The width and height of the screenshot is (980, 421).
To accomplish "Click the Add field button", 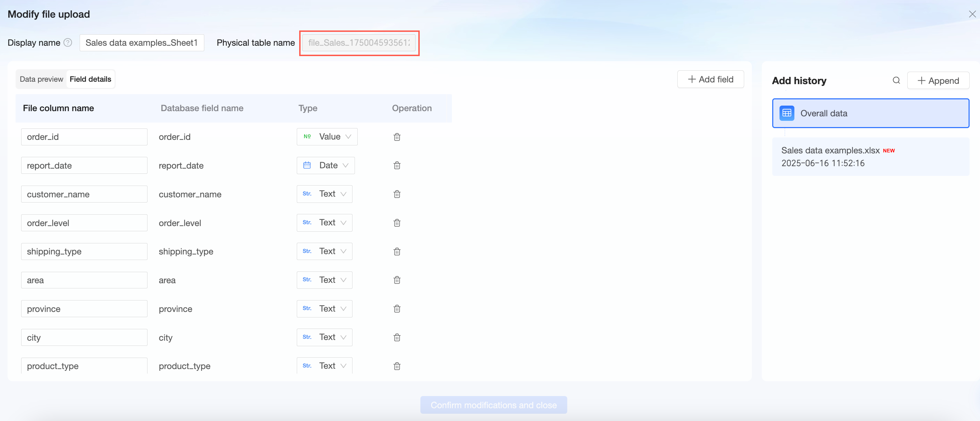I will pos(710,79).
